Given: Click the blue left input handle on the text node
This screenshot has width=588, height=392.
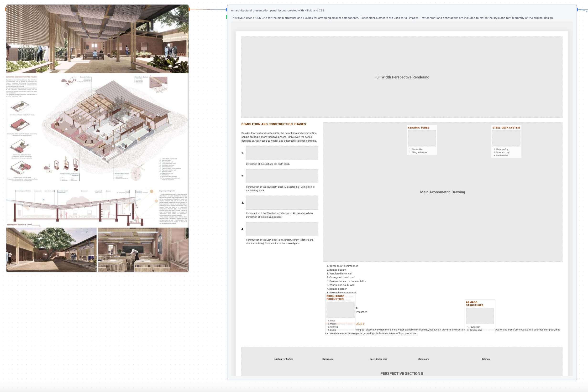Looking at the screenshot, I should click(x=227, y=10).
